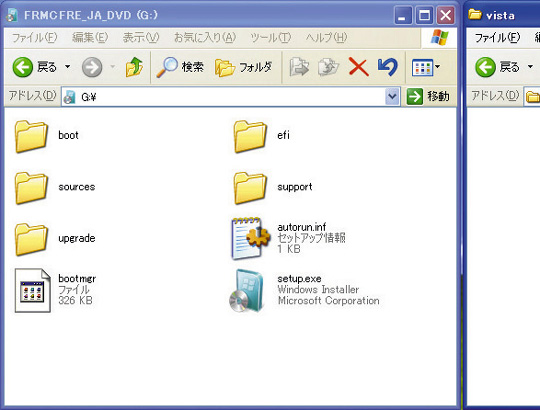540x410 pixels.
Task: Click the G:¥ address field
Action: pyautogui.click(x=231, y=97)
